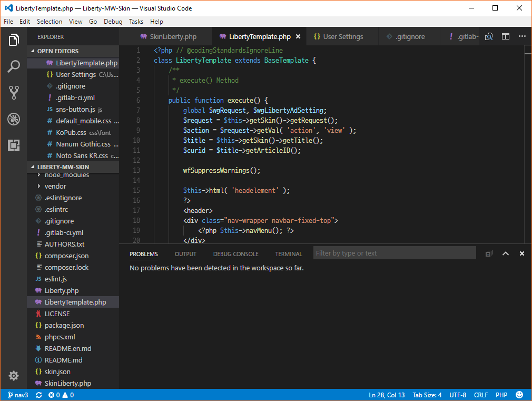Open the Extensions view
The height and width of the screenshot is (401, 532).
click(x=14, y=145)
